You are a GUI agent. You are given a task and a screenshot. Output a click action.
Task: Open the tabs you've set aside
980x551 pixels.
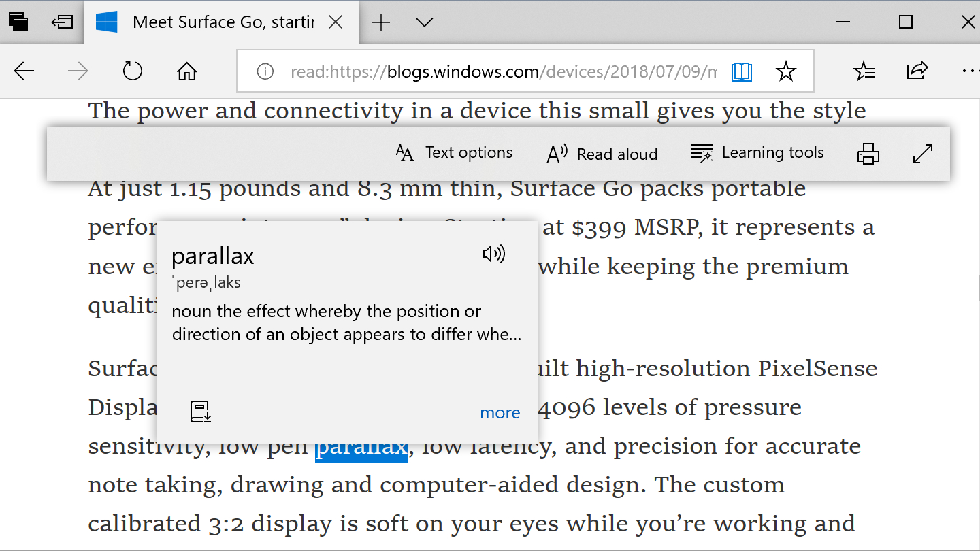pyautogui.click(x=18, y=22)
